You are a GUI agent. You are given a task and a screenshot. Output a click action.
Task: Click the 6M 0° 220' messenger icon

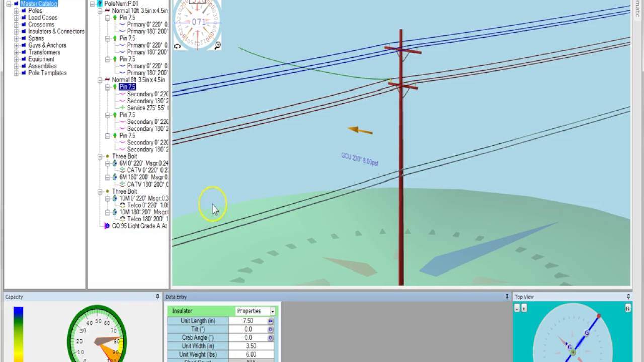tap(115, 163)
